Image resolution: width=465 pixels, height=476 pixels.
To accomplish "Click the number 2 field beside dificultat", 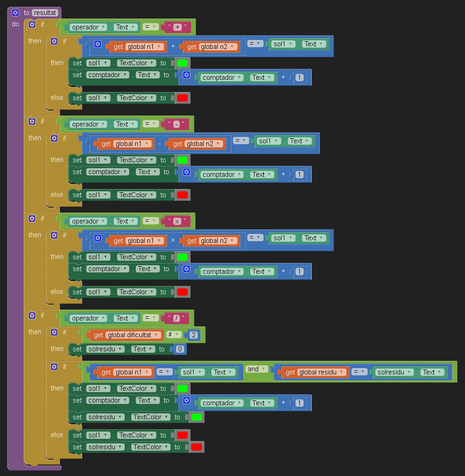I will [x=193, y=335].
